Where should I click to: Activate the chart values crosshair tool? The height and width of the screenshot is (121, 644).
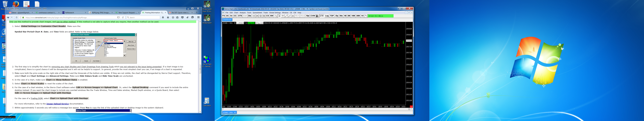pos(280,16)
